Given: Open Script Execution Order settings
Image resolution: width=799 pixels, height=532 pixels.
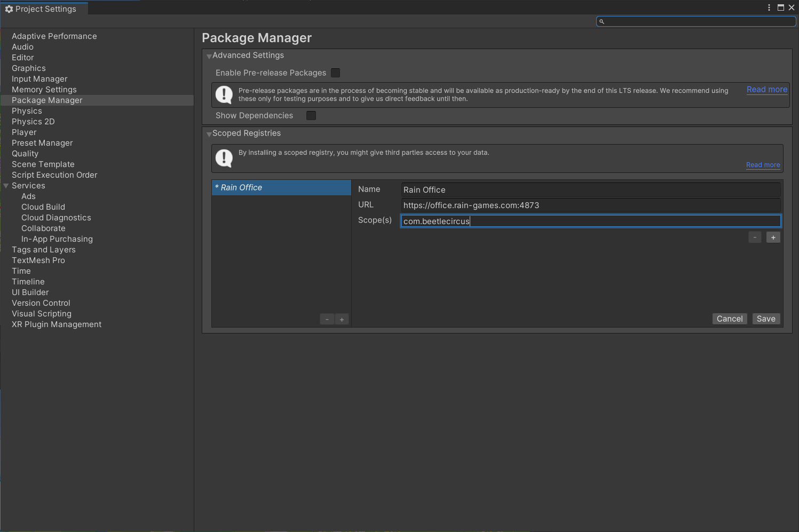Looking at the screenshot, I should point(54,175).
